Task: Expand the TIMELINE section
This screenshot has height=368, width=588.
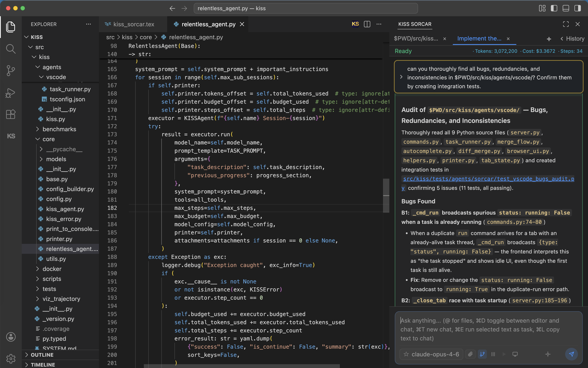Action: tap(60, 364)
